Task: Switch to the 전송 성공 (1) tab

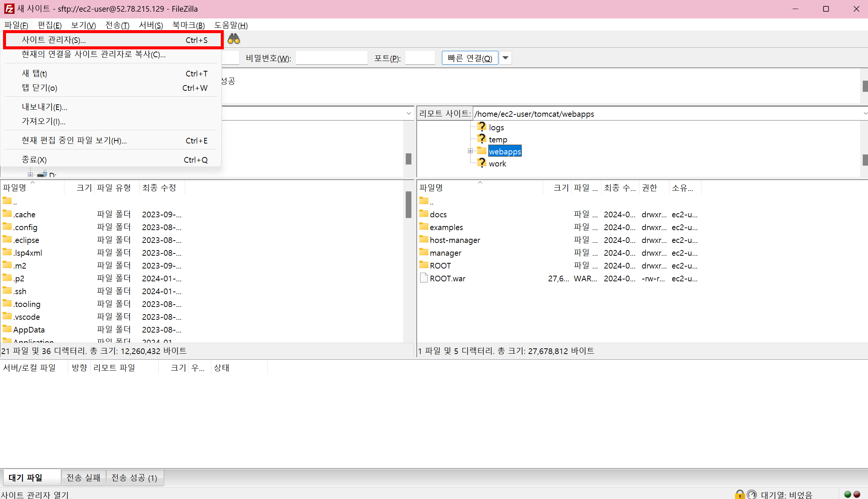Action: point(134,478)
